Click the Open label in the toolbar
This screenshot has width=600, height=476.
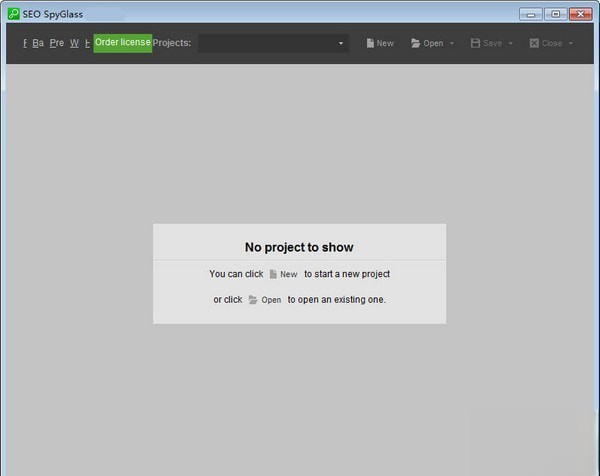pyautogui.click(x=433, y=43)
